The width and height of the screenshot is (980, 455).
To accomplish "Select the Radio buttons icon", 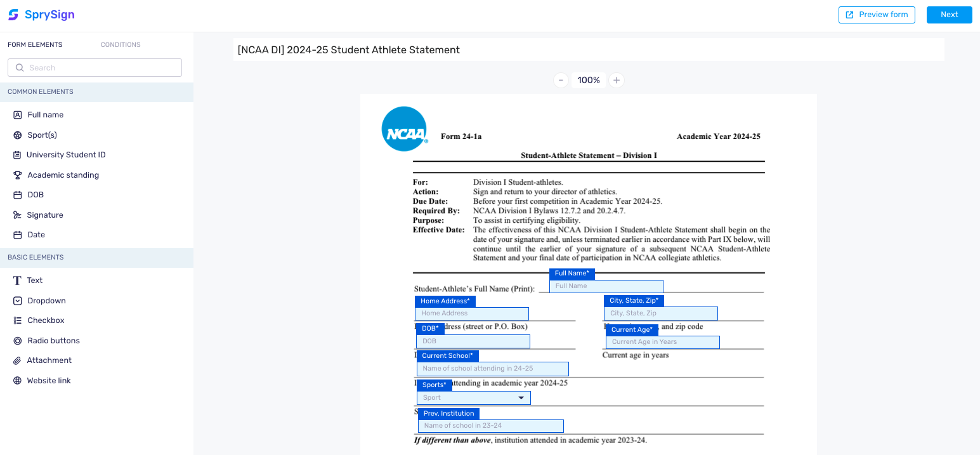I will pos(18,341).
